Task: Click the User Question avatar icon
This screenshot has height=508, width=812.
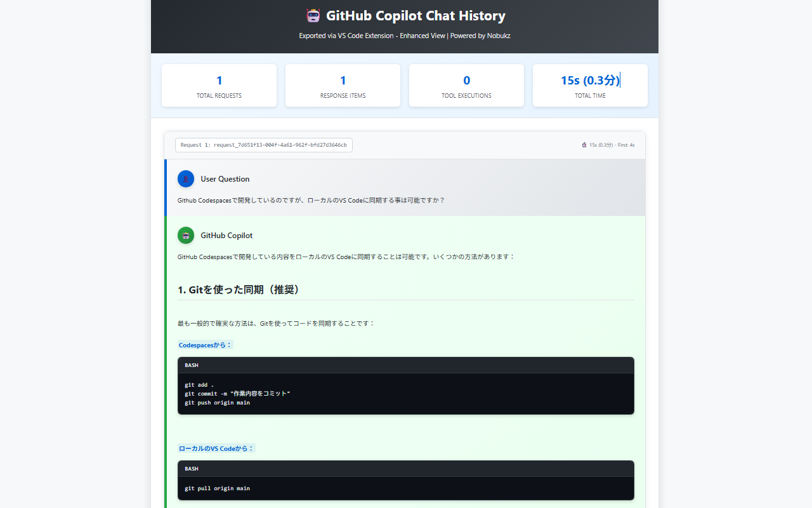Action: click(186, 179)
